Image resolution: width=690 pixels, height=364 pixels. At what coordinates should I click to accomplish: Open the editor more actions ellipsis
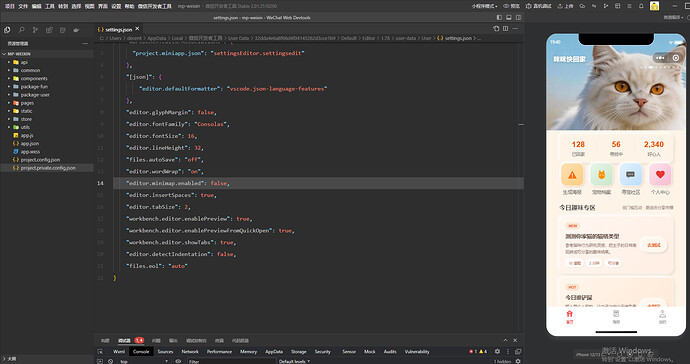point(515,29)
